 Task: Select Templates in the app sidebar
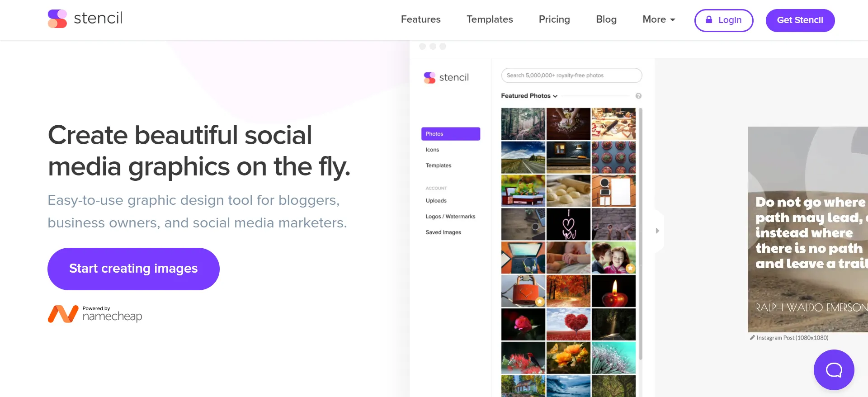click(x=439, y=165)
